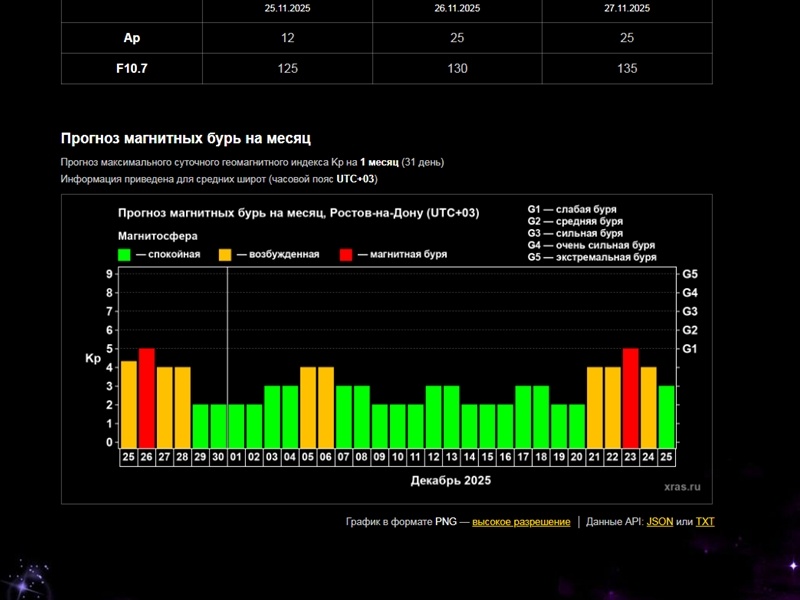Click the Kp axis label
The height and width of the screenshot is (600, 800).
pyautogui.click(x=93, y=359)
